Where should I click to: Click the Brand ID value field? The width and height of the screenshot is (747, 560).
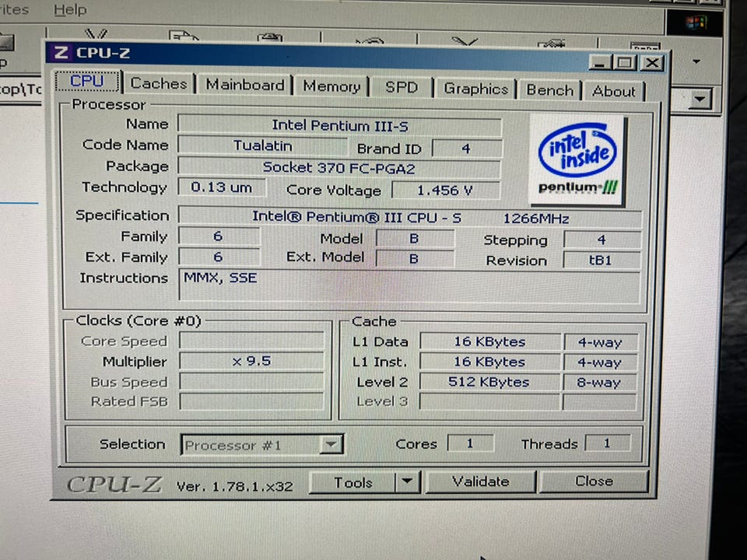(x=466, y=149)
